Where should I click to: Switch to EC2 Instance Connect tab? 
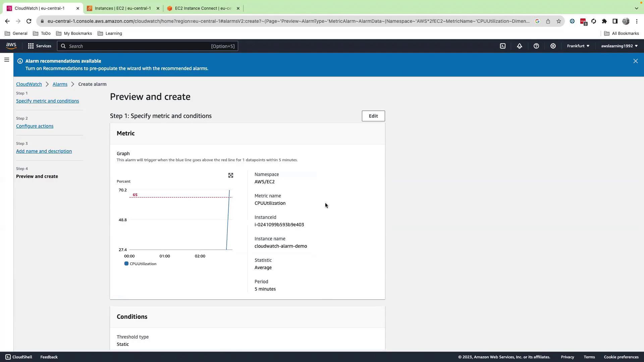tap(203, 8)
